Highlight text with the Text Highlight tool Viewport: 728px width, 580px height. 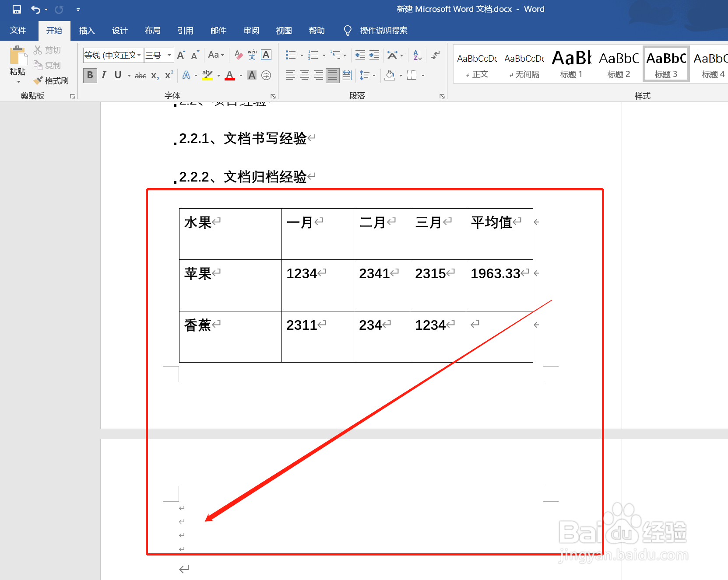(x=207, y=75)
